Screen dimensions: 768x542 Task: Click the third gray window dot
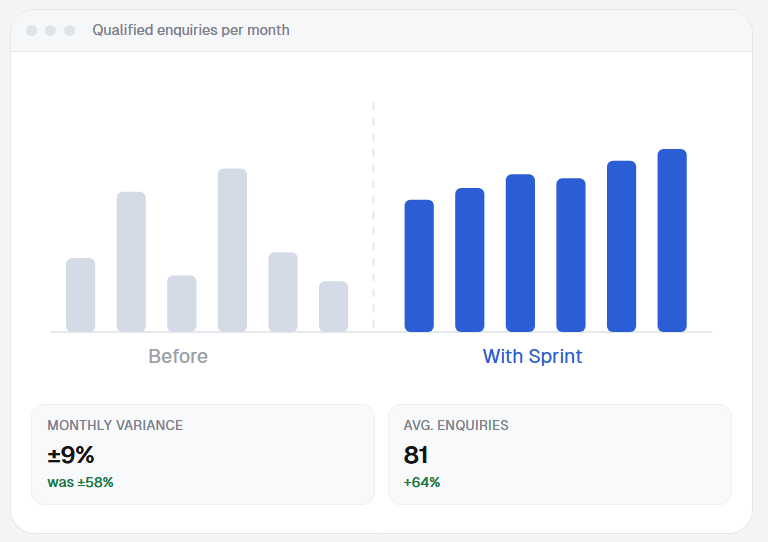click(x=70, y=30)
